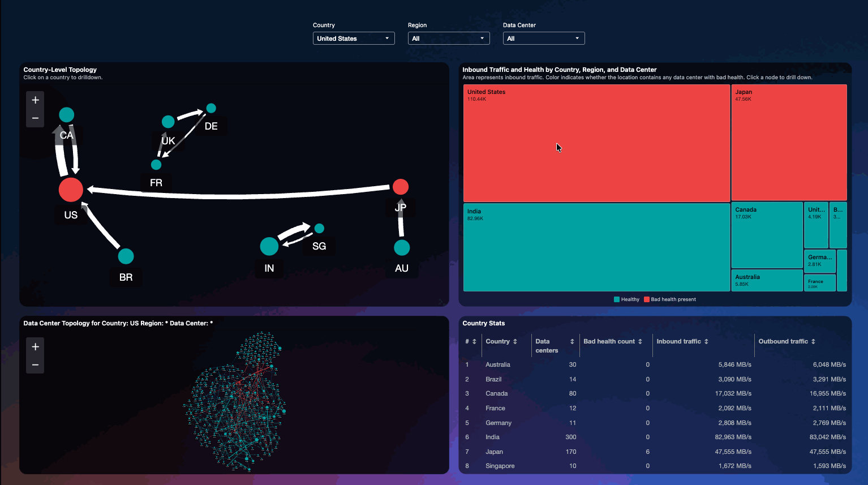Click Canada's data centers value 80

(x=573, y=394)
